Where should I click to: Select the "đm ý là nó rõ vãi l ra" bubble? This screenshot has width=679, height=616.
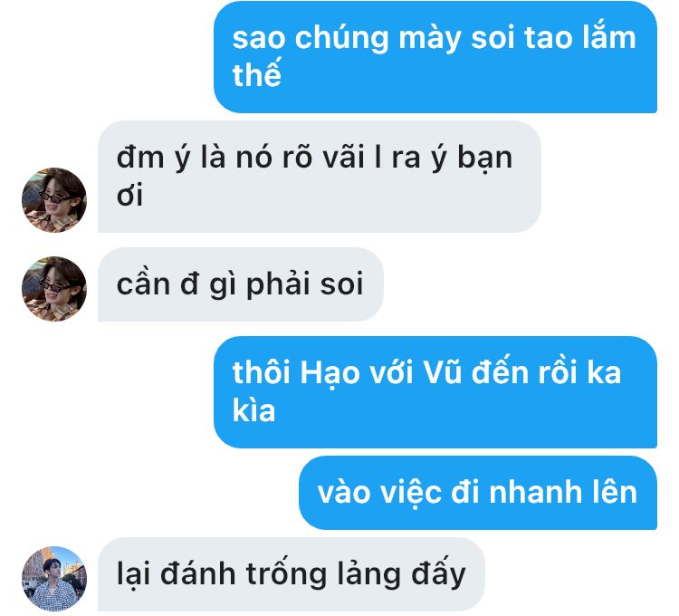(x=320, y=177)
